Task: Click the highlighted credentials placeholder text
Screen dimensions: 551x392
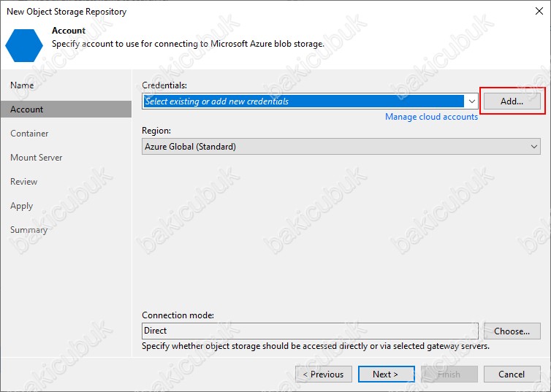Action: [217, 101]
